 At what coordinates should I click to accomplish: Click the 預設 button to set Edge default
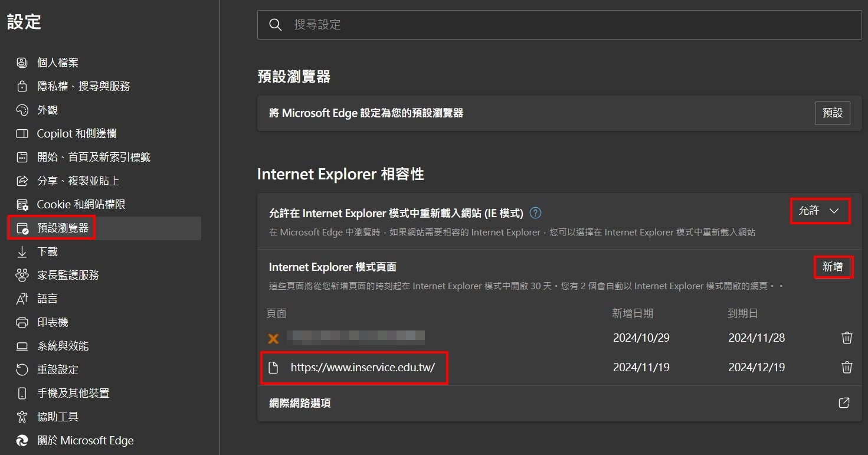[833, 113]
